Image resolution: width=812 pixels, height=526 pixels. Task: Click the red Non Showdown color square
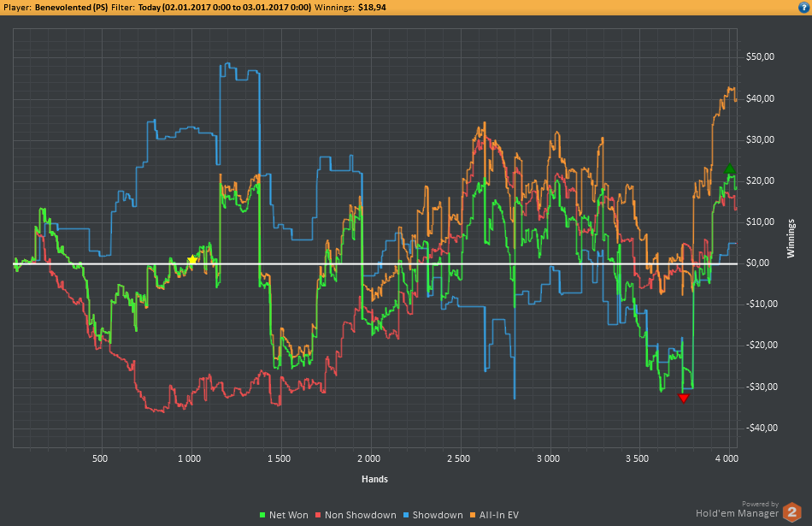point(320,516)
